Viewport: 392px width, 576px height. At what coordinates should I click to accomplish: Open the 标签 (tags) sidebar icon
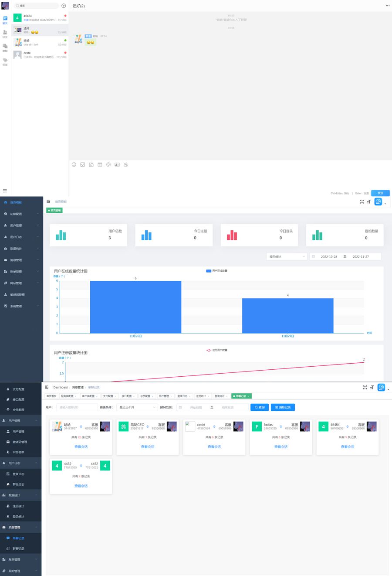[x=5, y=61]
